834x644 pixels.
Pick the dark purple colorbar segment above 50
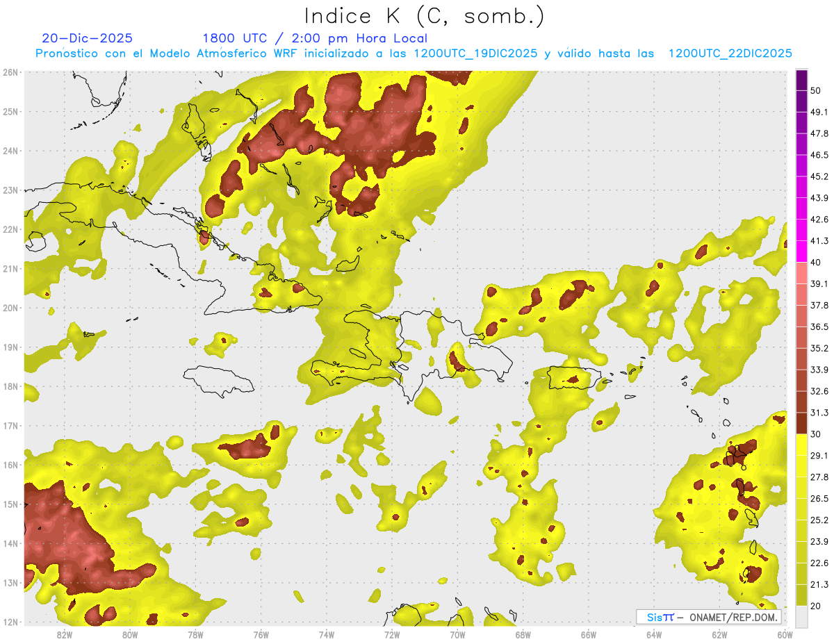click(801, 80)
